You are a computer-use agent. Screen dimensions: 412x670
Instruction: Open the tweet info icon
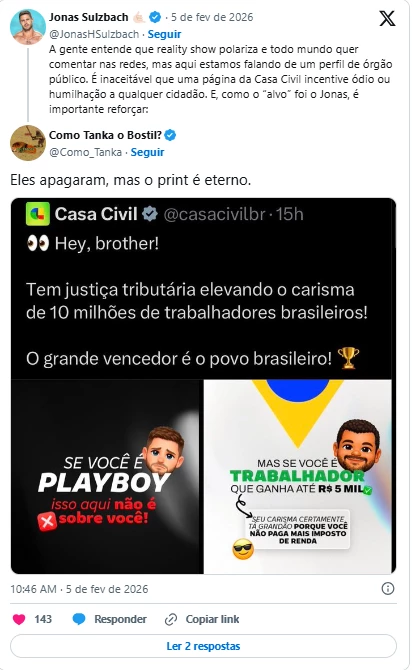point(387,589)
